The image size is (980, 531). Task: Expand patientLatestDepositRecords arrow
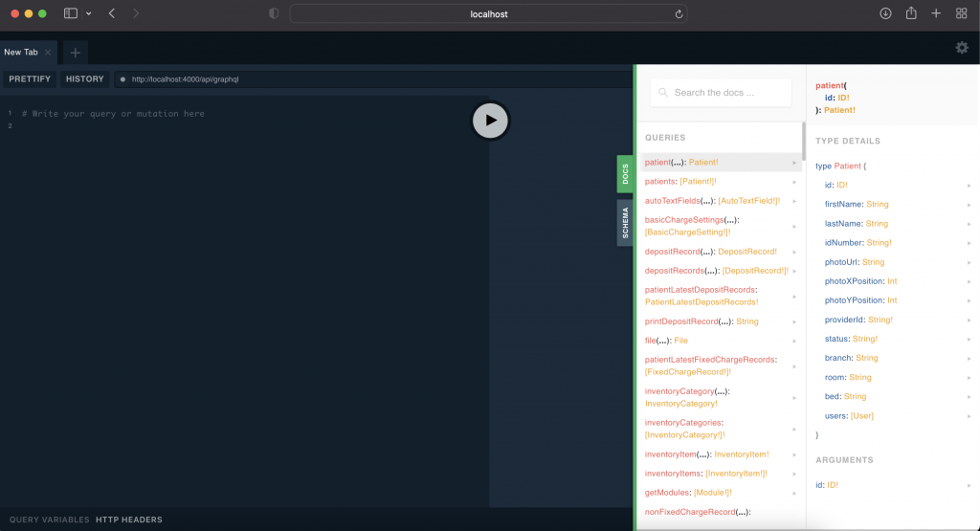[x=794, y=297]
